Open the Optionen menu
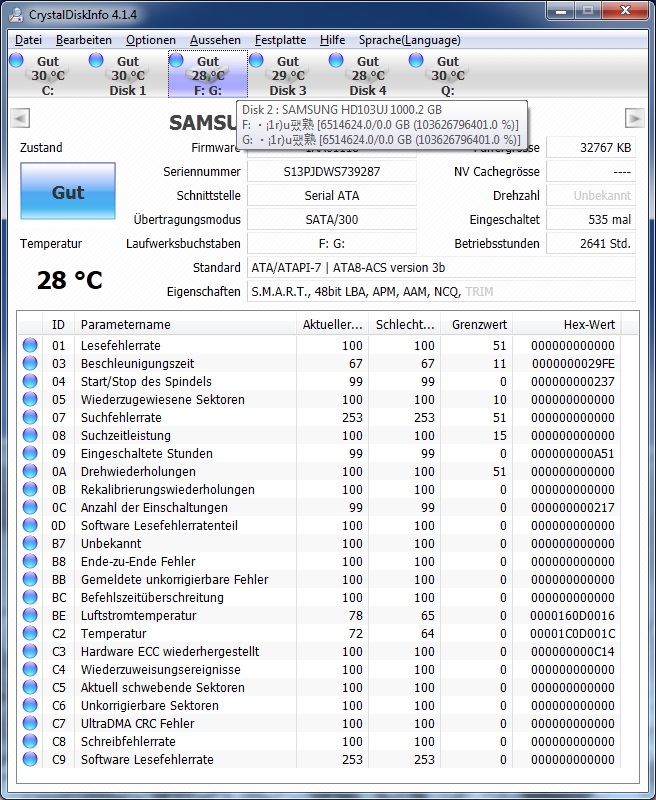Screen dimensions: 656x800 pyautogui.click(x=150, y=40)
